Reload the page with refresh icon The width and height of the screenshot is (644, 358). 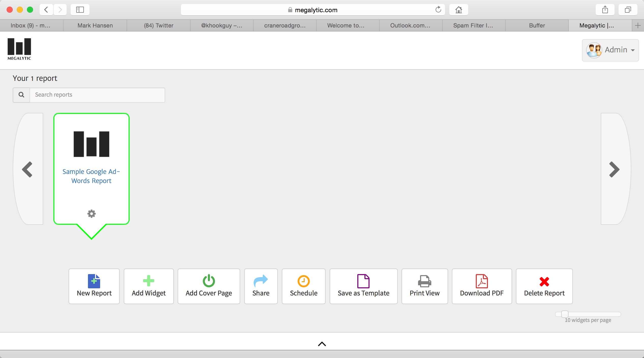tap(438, 10)
